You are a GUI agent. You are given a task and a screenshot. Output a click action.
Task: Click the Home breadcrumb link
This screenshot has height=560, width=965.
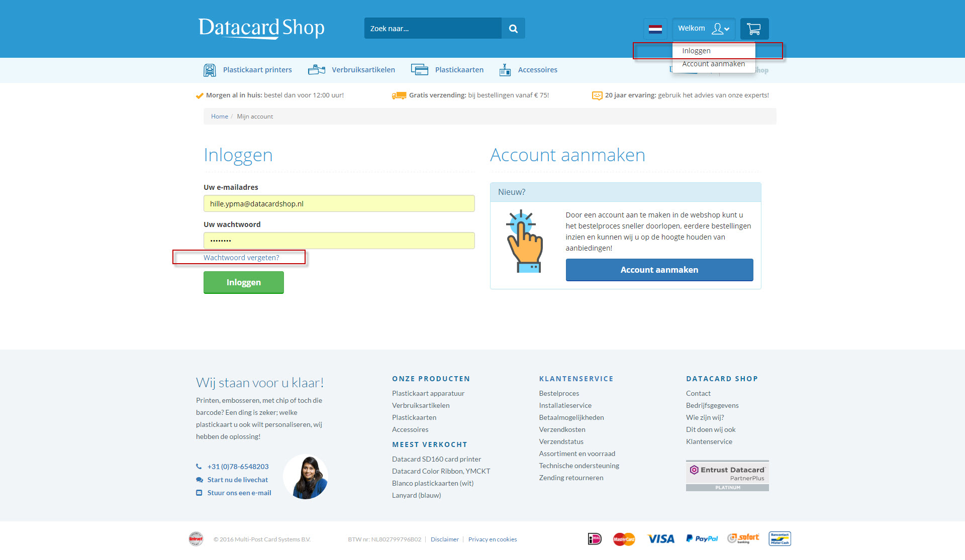coord(220,117)
